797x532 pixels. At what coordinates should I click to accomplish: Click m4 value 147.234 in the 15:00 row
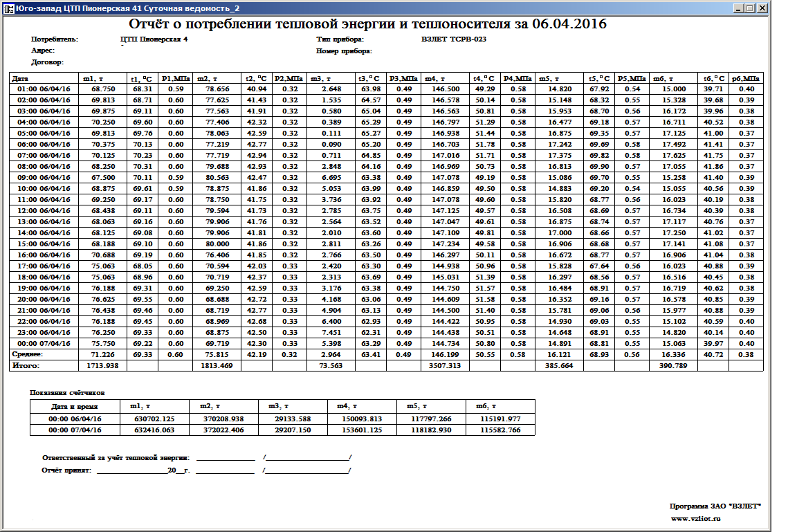click(446, 244)
